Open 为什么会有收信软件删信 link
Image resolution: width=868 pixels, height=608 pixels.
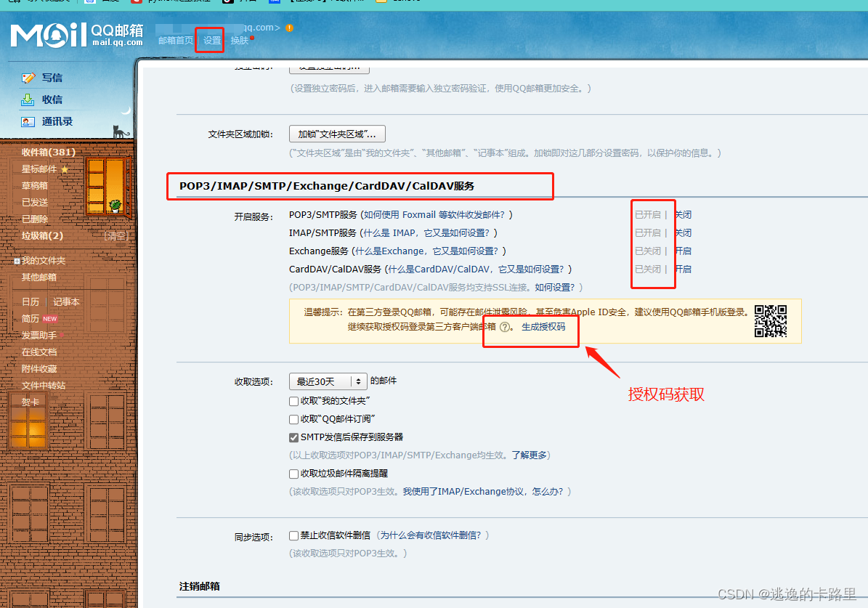[x=431, y=535]
